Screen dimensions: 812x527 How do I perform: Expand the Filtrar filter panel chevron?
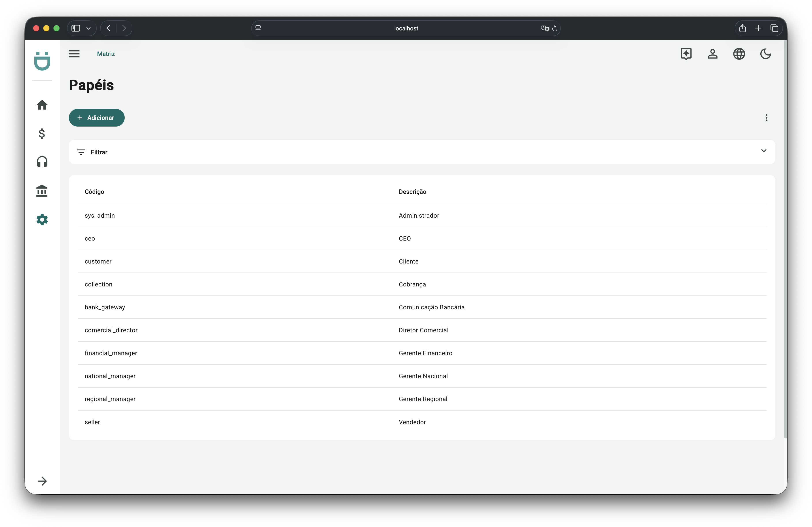tap(763, 151)
